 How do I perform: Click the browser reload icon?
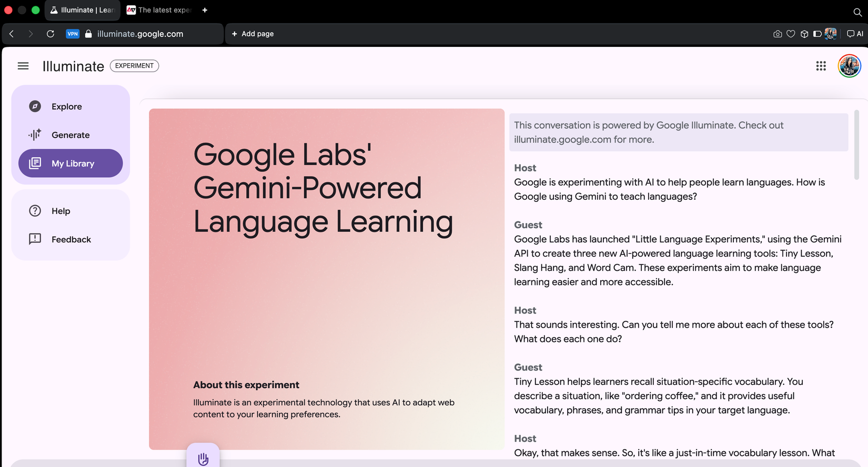click(51, 34)
